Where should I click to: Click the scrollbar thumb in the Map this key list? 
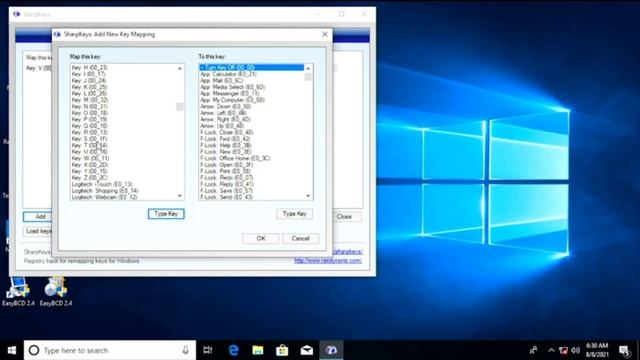click(x=180, y=107)
